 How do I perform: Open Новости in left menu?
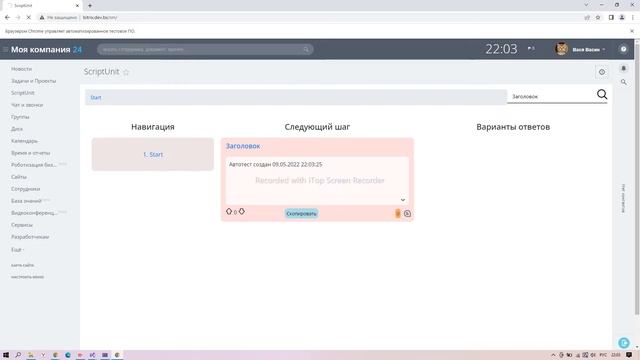[21, 69]
